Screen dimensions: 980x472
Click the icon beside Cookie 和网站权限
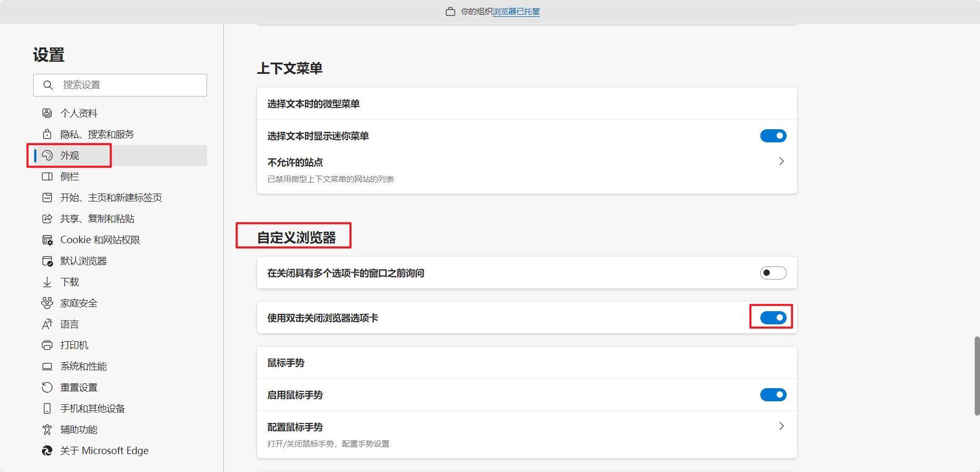(47, 240)
